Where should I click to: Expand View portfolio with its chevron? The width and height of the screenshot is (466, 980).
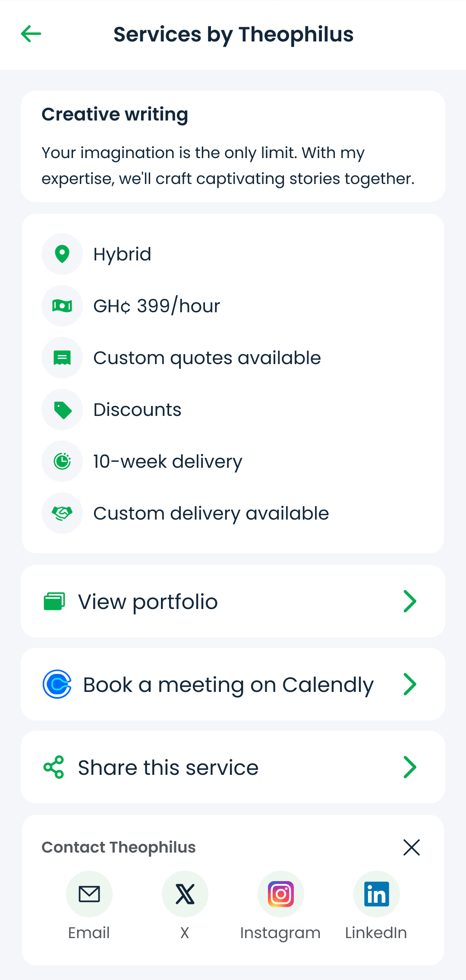click(410, 601)
